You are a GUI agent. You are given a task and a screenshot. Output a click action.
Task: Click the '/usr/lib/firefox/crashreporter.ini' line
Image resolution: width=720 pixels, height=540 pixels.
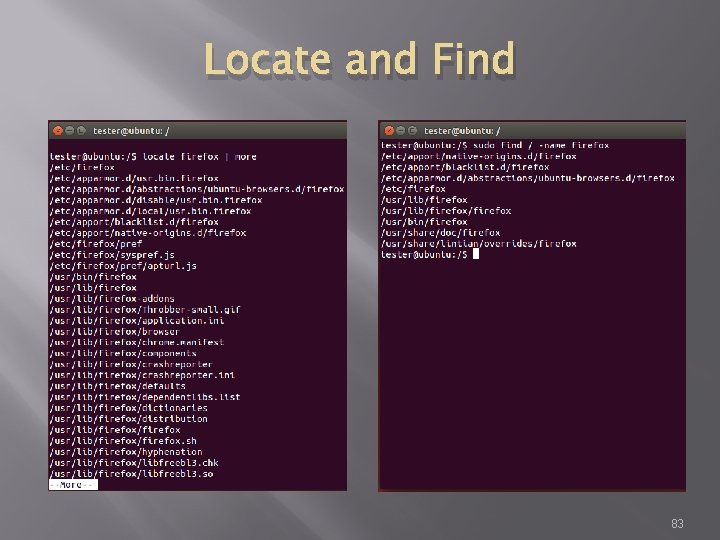coord(142,375)
